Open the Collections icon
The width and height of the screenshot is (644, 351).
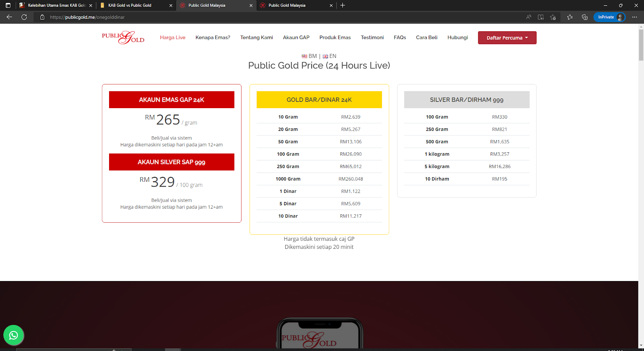pyautogui.click(x=584, y=17)
